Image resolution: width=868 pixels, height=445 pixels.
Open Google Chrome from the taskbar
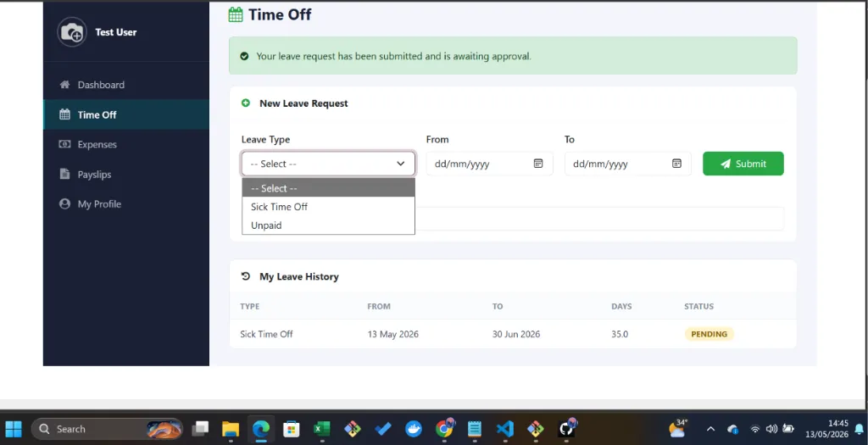(444, 429)
